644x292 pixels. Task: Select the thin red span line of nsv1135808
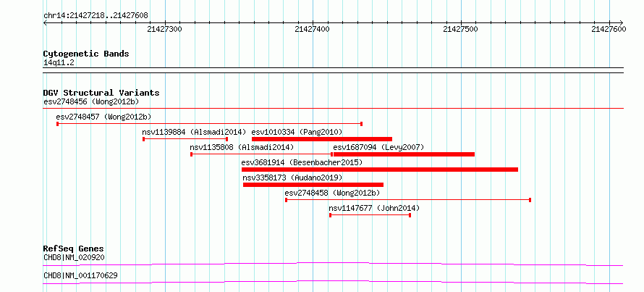(x=262, y=154)
